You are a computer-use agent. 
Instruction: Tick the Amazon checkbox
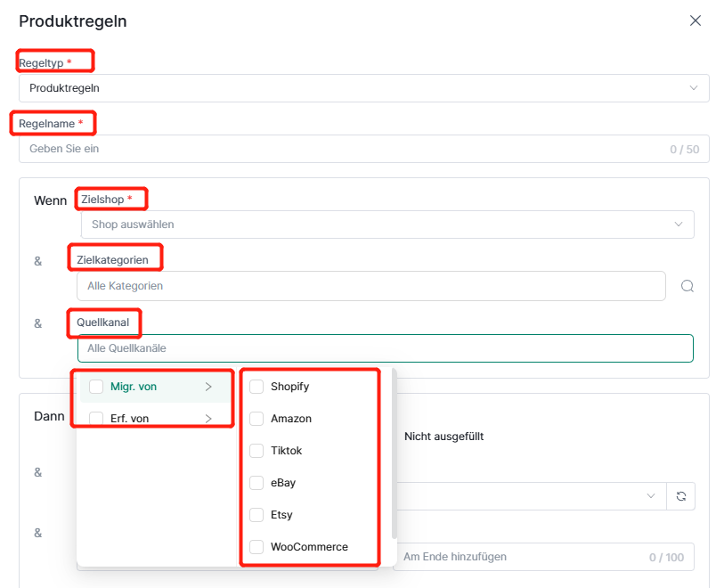[x=256, y=419]
